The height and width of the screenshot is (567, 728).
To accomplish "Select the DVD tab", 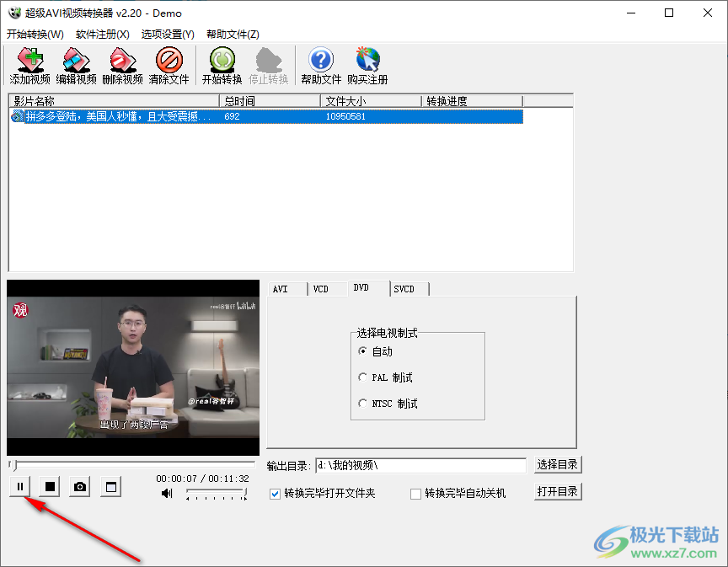I will 369,288.
